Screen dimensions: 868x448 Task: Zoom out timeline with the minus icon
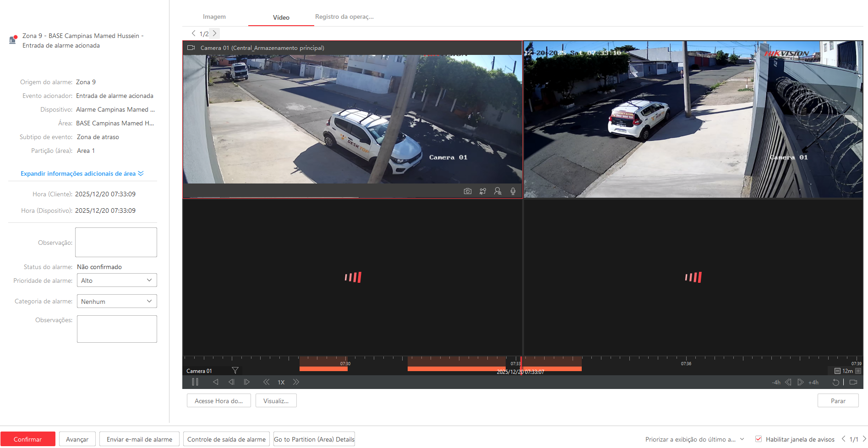pos(837,371)
